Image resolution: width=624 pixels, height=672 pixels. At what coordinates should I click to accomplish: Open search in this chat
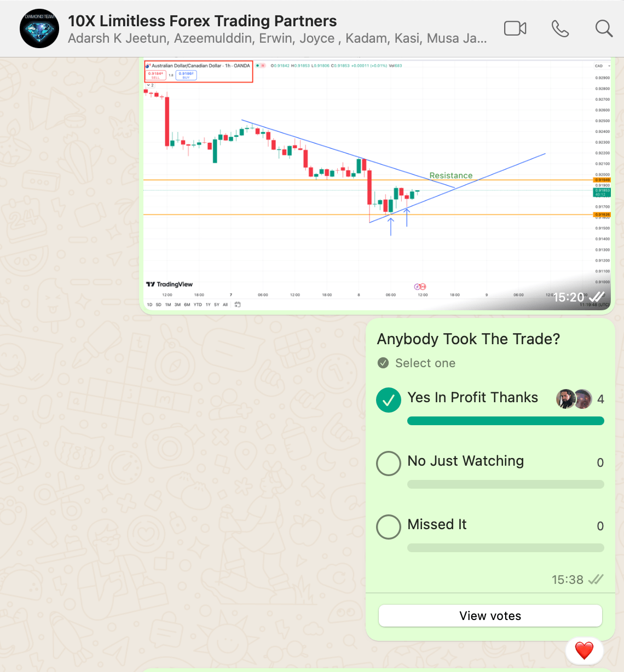tap(604, 28)
